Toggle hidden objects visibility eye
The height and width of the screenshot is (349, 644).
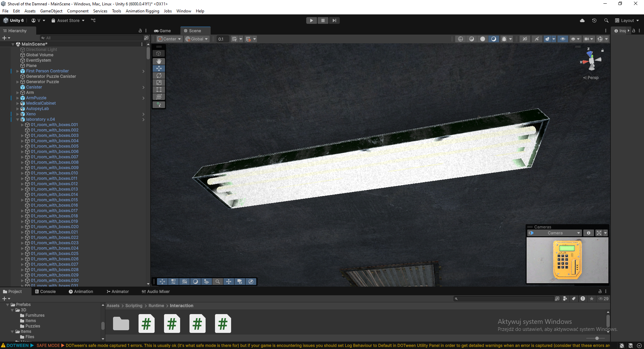coord(563,39)
